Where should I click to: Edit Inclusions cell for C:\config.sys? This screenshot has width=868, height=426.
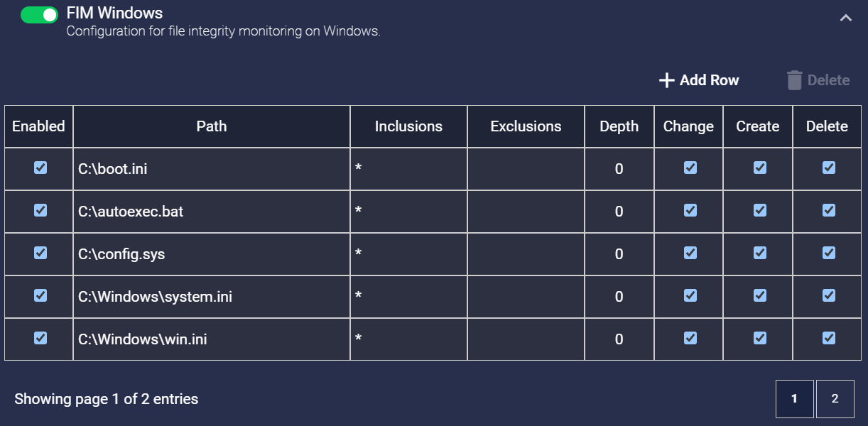pos(408,254)
